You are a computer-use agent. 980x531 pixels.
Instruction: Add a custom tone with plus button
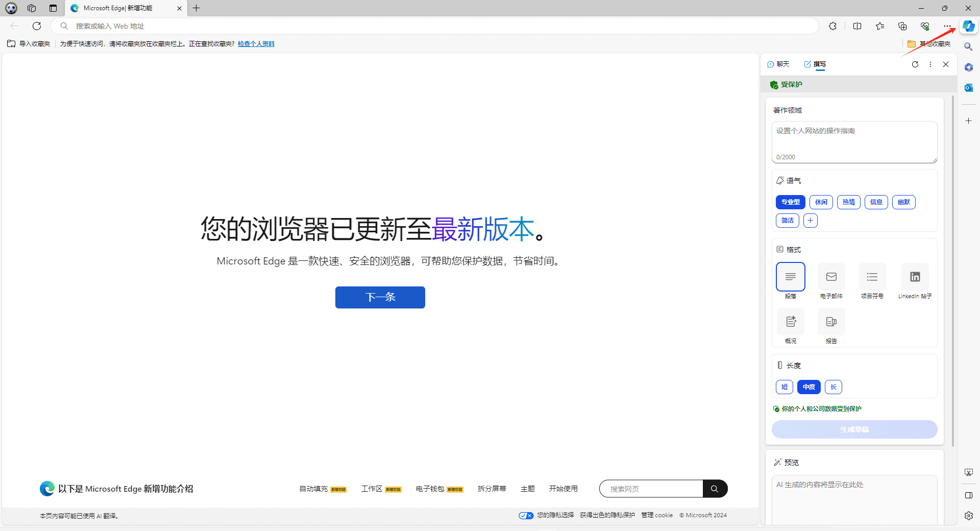pos(811,221)
